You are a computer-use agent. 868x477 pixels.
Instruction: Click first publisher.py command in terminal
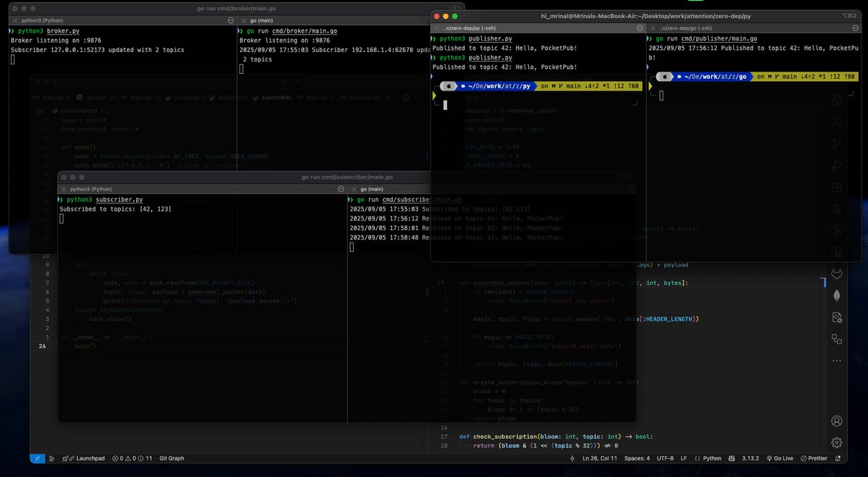(491, 38)
